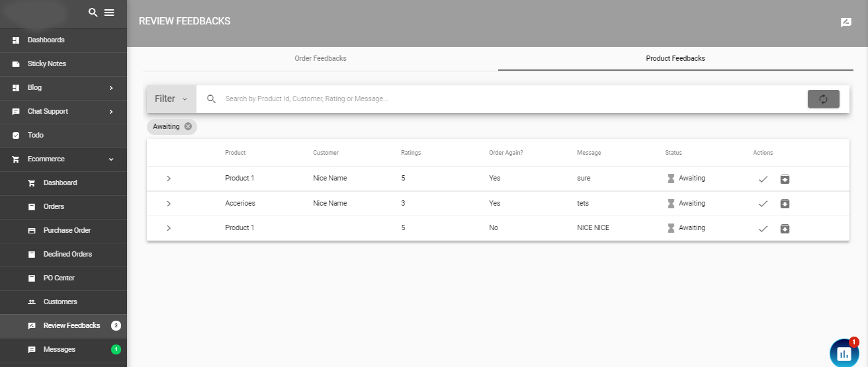868x367 pixels.
Task: Click the PO Center icon
Action: 32,278
